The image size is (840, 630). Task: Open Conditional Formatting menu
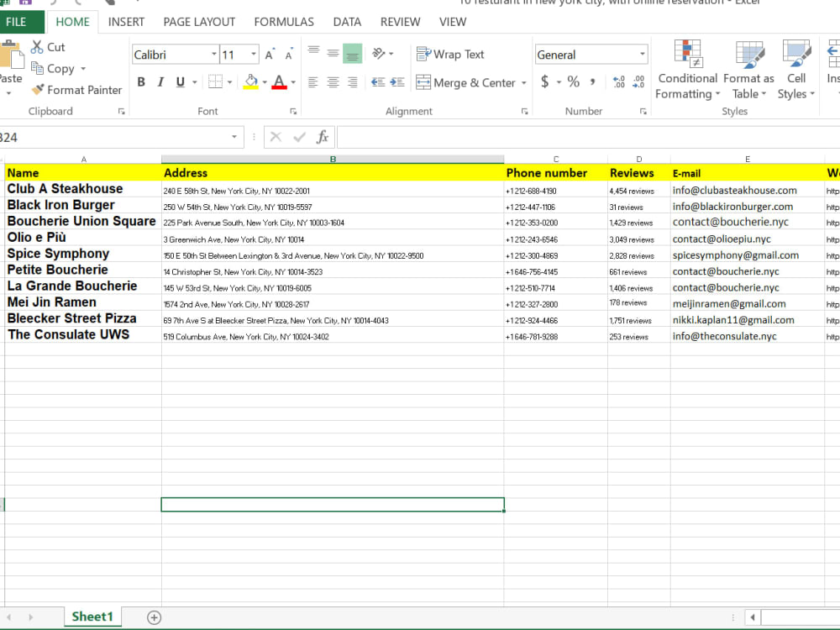tap(687, 70)
